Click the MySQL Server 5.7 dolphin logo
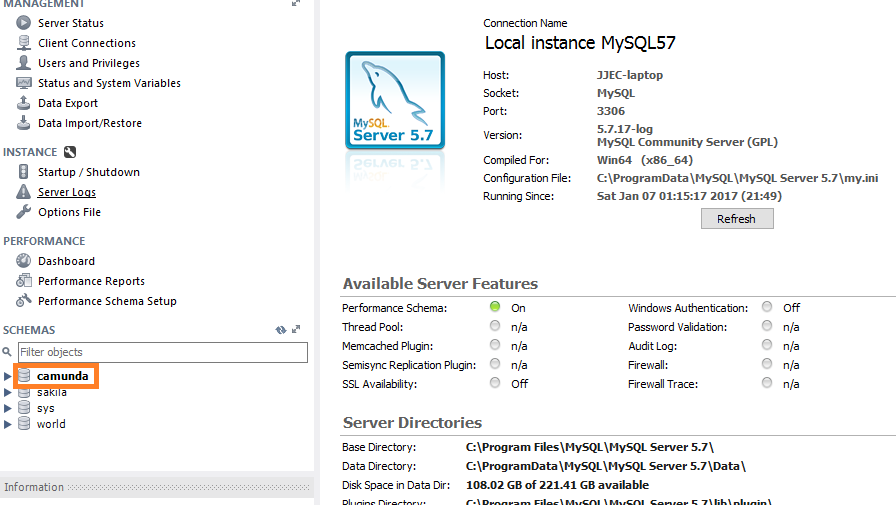Image resolution: width=896 pixels, height=505 pixels. pyautogui.click(x=395, y=101)
